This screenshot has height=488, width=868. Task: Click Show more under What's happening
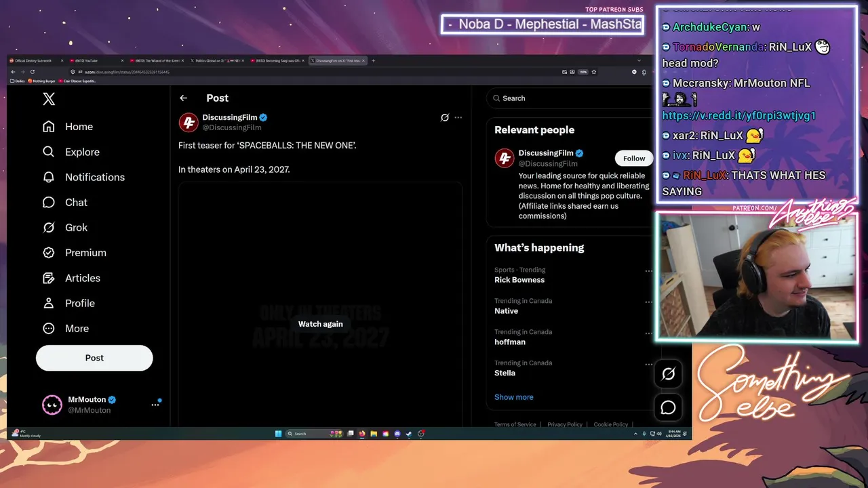point(514,397)
